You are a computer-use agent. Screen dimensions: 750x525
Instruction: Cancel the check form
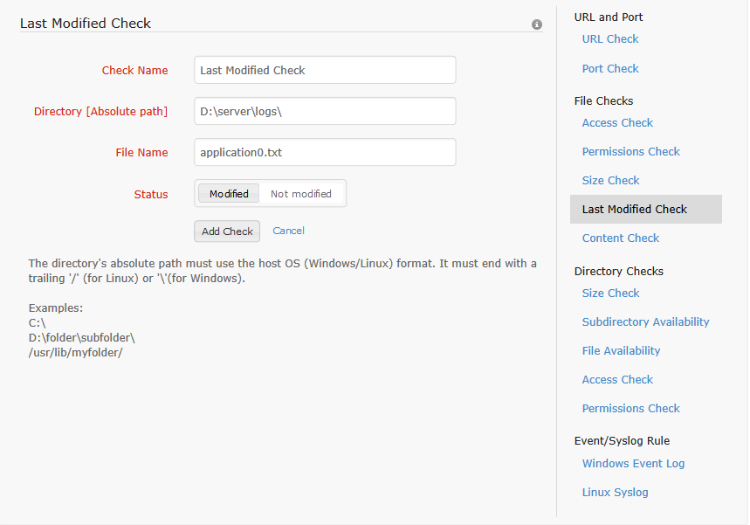[288, 231]
